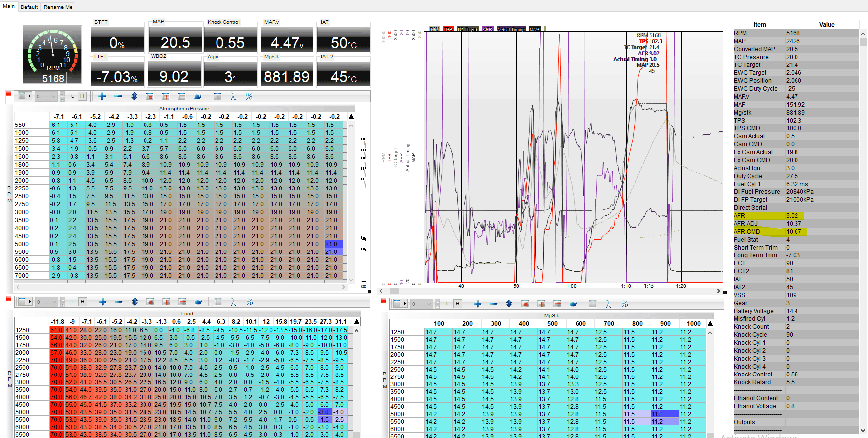Click the percent icon above Atmospheric Pressure table

(x=249, y=96)
